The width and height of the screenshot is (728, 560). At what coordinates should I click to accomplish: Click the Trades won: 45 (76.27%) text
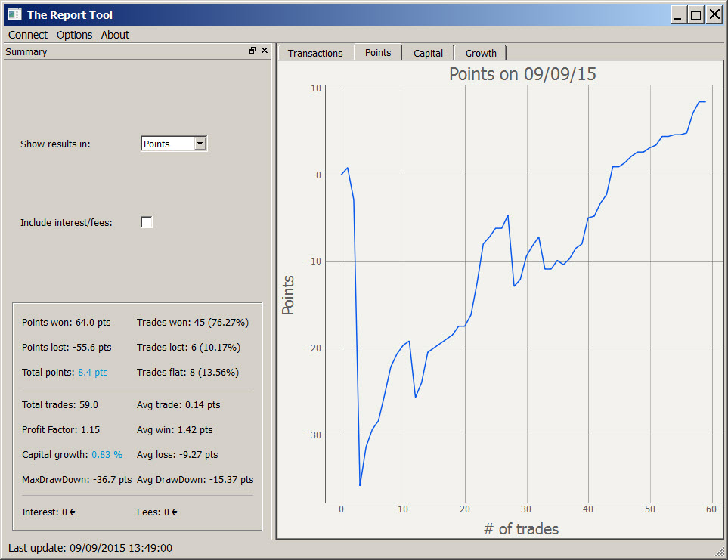pyautogui.click(x=193, y=323)
